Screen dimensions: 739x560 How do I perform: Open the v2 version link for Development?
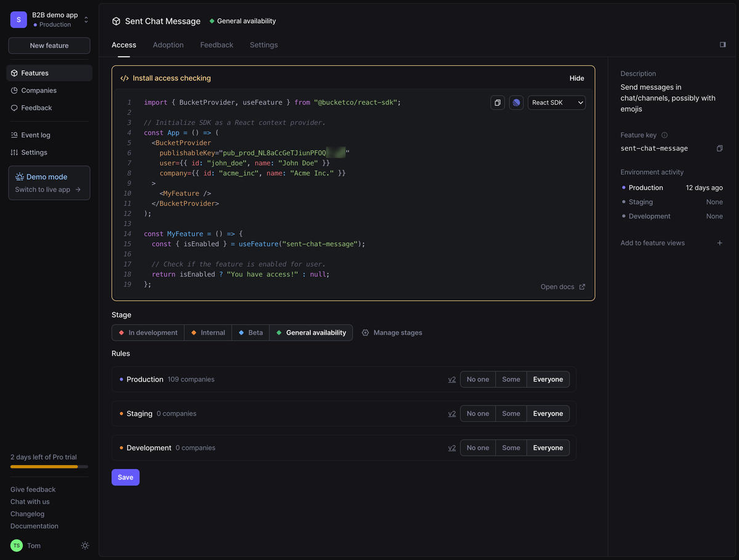(x=452, y=448)
